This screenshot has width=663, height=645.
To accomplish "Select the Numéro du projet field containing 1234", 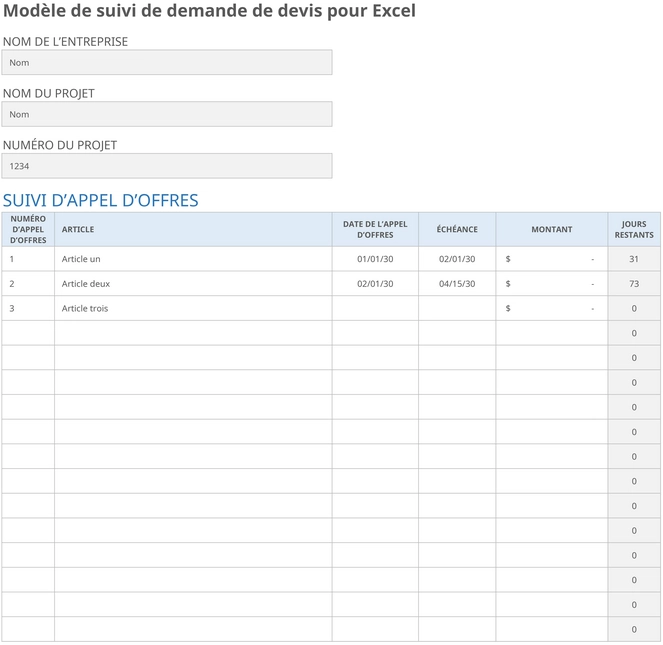I will (x=167, y=166).
